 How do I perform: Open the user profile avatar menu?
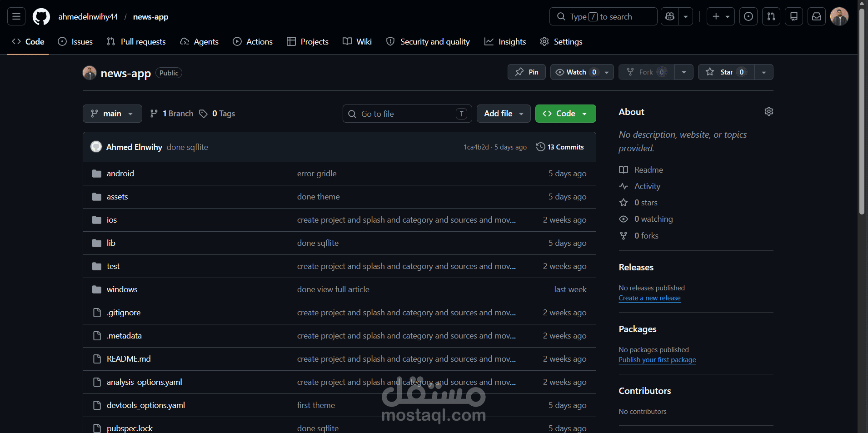(839, 17)
